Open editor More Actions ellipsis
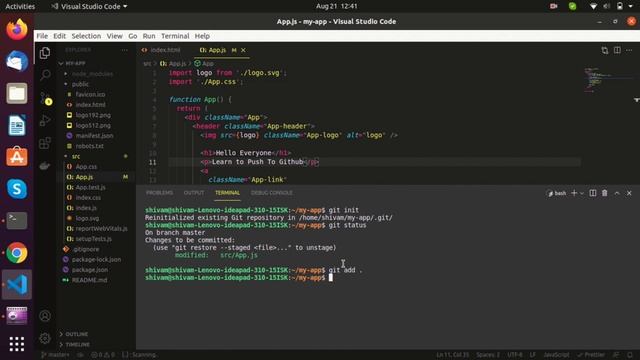640x360 pixels. pyautogui.click(x=629, y=50)
